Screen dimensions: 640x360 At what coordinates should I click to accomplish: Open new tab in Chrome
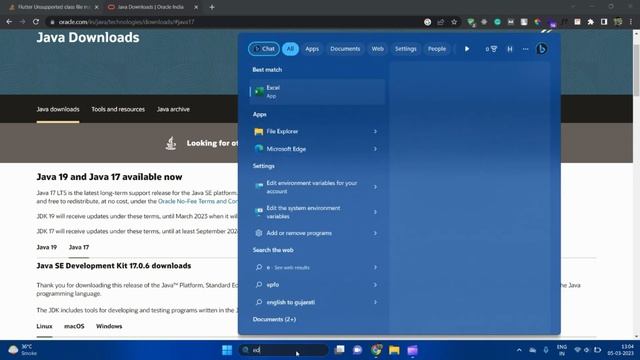[x=212, y=7]
